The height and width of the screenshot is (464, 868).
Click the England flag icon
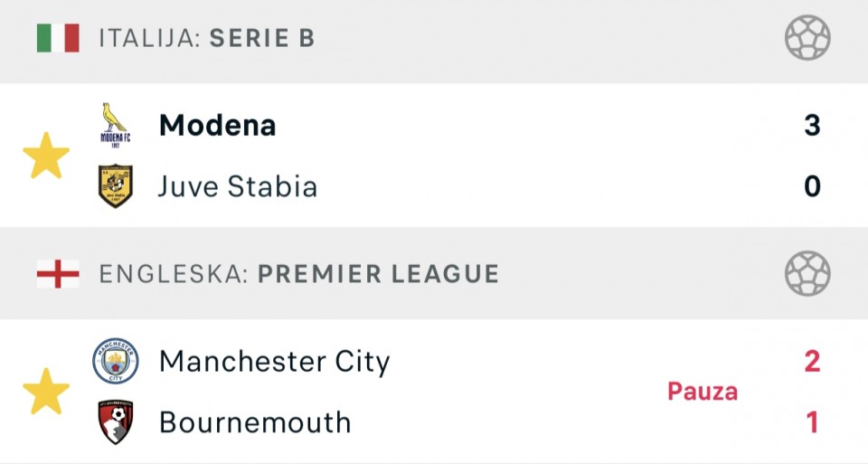click(58, 274)
